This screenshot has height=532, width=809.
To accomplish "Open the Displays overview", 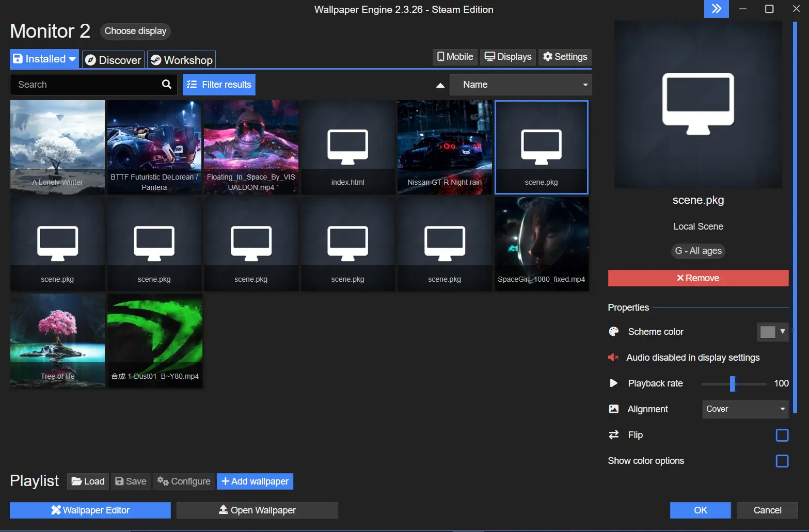I will pos(508,57).
